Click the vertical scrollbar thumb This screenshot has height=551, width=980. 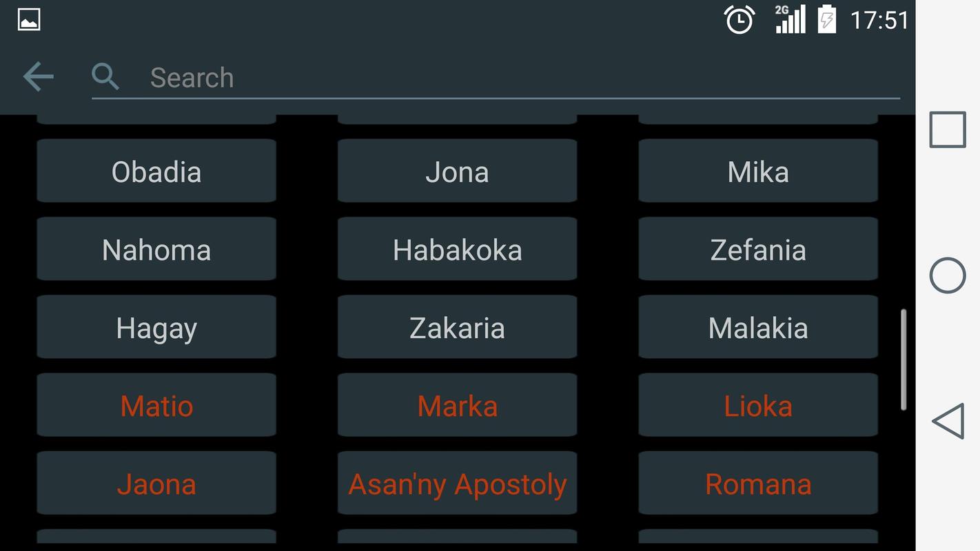tap(904, 360)
